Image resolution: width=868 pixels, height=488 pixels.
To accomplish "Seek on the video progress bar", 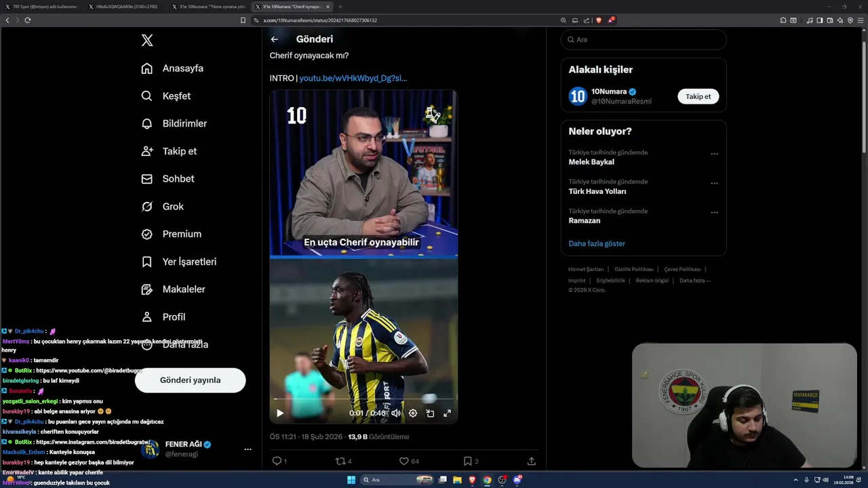I will [363, 399].
